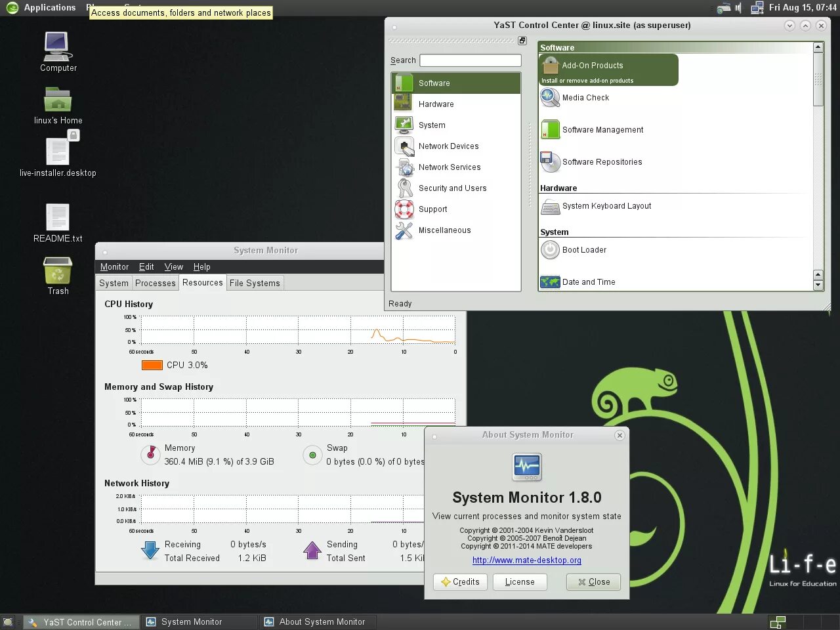Click the purple Sending arrow color picker
The width and height of the screenshot is (840, 630).
[312, 551]
